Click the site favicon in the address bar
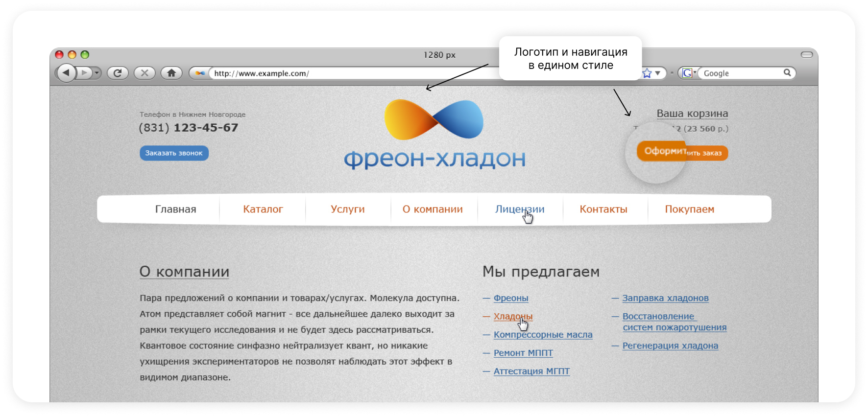Image resolution: width=868 pixels, height=417 pixels. point(200,73)
